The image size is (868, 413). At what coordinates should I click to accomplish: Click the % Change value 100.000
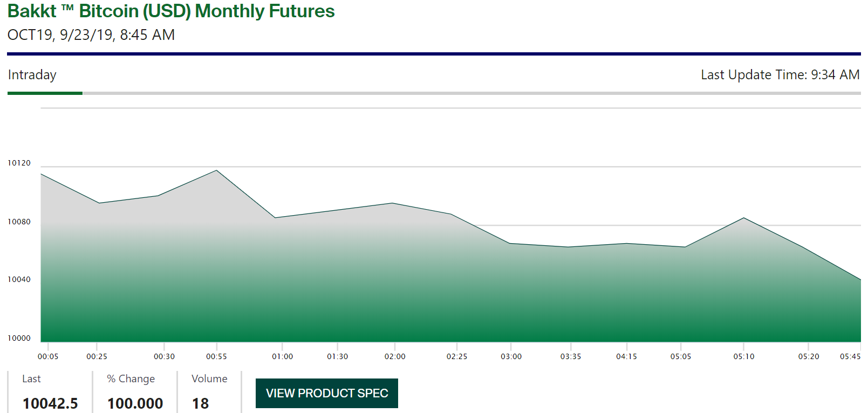point(135,403)
